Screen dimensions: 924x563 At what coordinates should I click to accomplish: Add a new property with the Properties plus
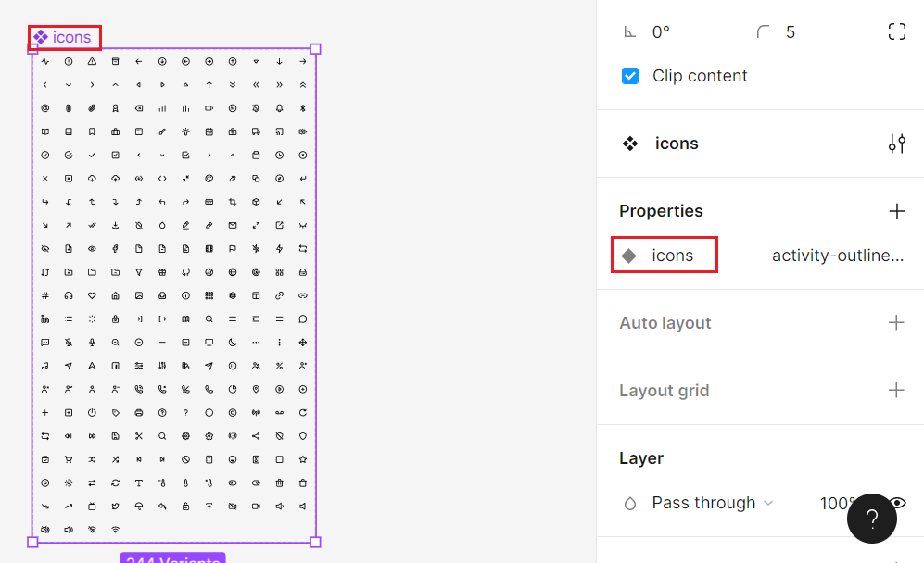[896, 211]
